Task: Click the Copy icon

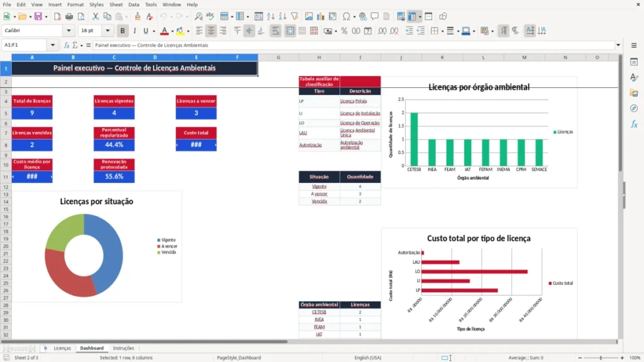Action: (x=107, y=16)
